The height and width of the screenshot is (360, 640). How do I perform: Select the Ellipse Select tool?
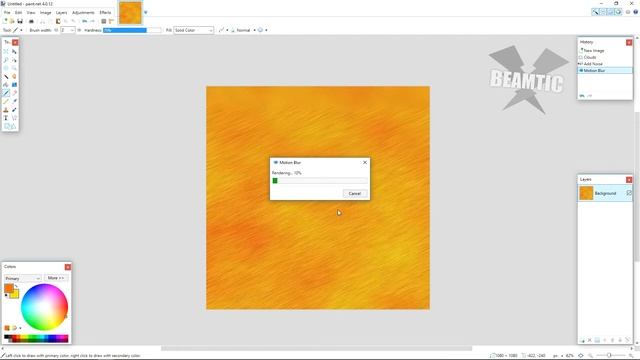6,68
